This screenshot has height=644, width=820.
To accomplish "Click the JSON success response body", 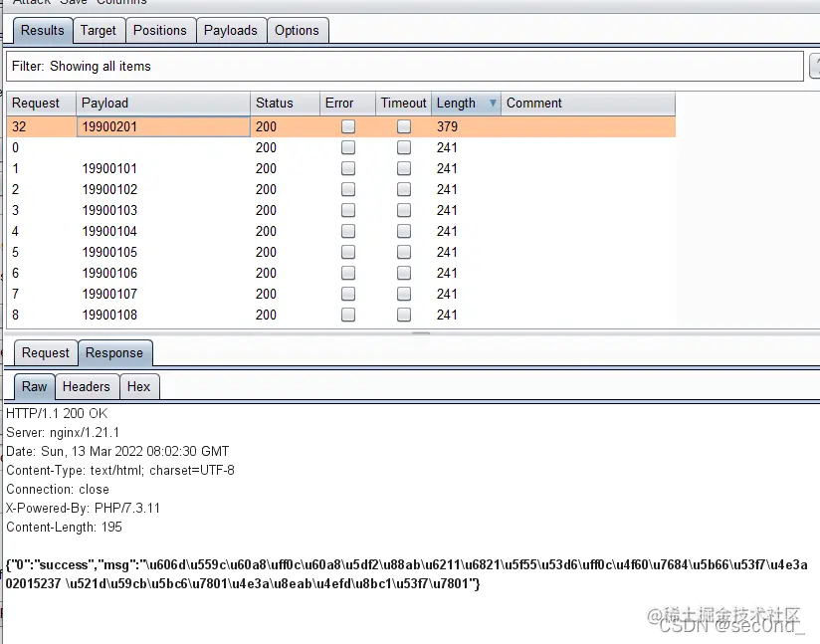I will click(x=407, y=574).
